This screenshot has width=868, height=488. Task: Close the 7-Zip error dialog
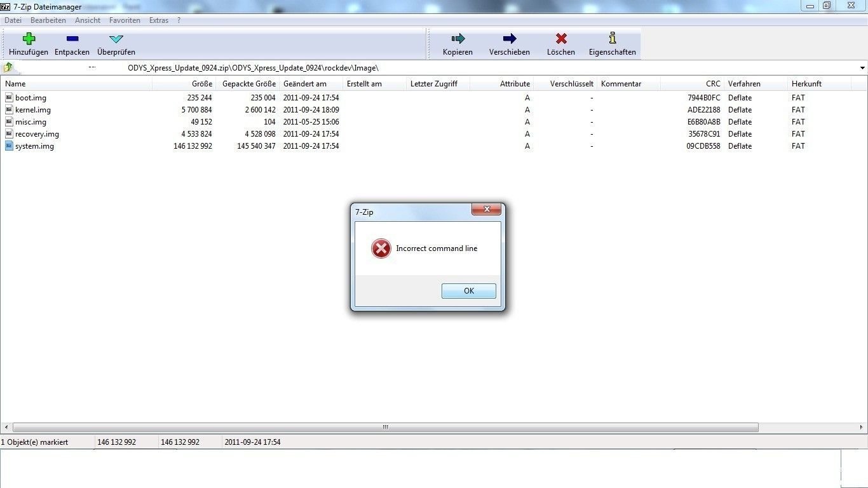click(487, 209)
